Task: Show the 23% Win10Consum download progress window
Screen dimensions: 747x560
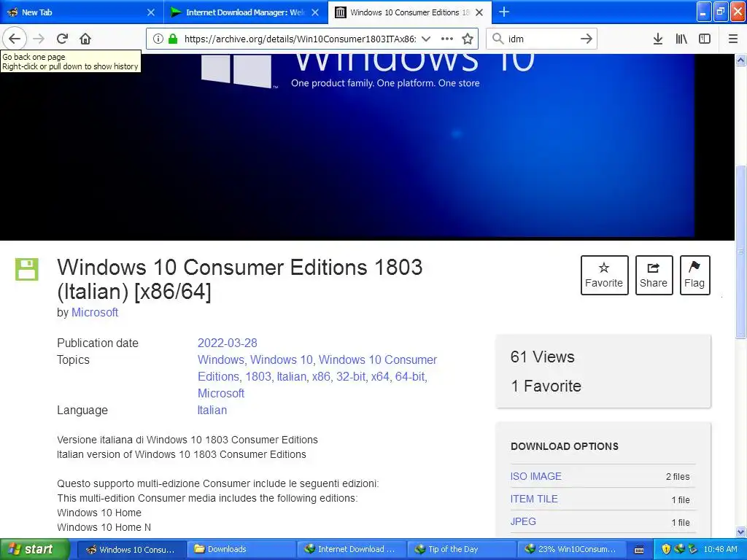Action: (570, 549)
